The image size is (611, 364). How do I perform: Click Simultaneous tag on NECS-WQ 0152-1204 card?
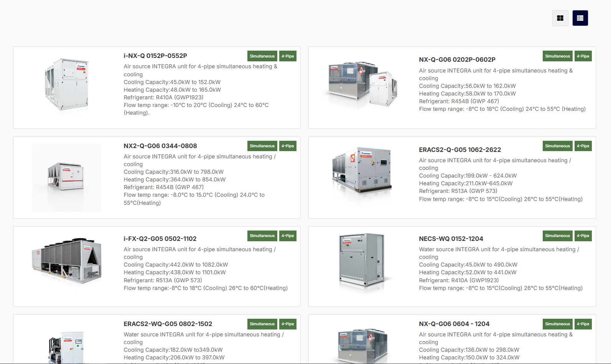[557, 236]
